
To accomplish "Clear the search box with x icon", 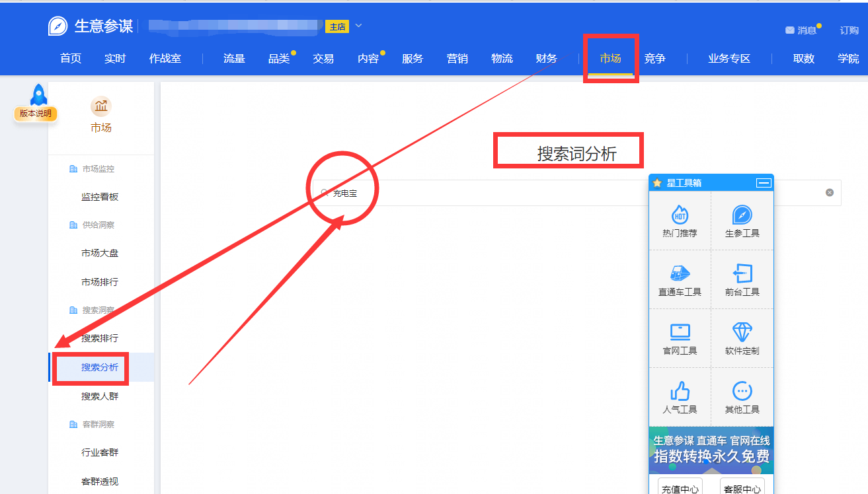I will tap(830, 193).
